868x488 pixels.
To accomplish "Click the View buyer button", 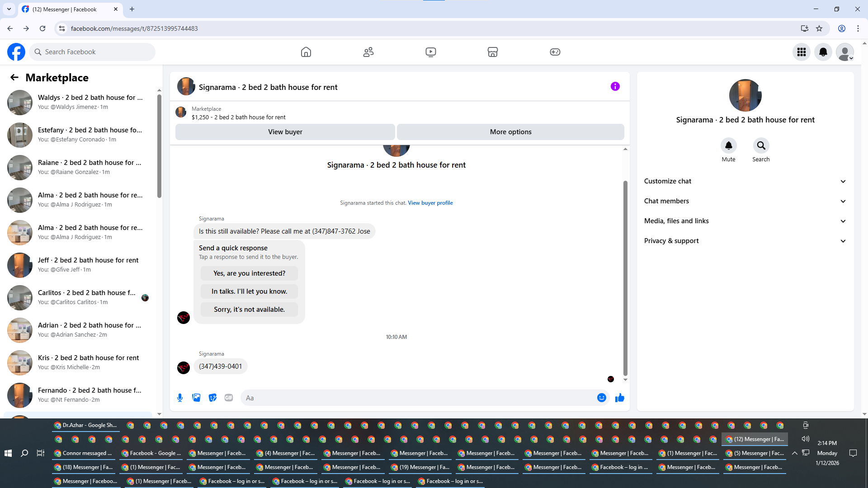I will [x=285, y=132].
